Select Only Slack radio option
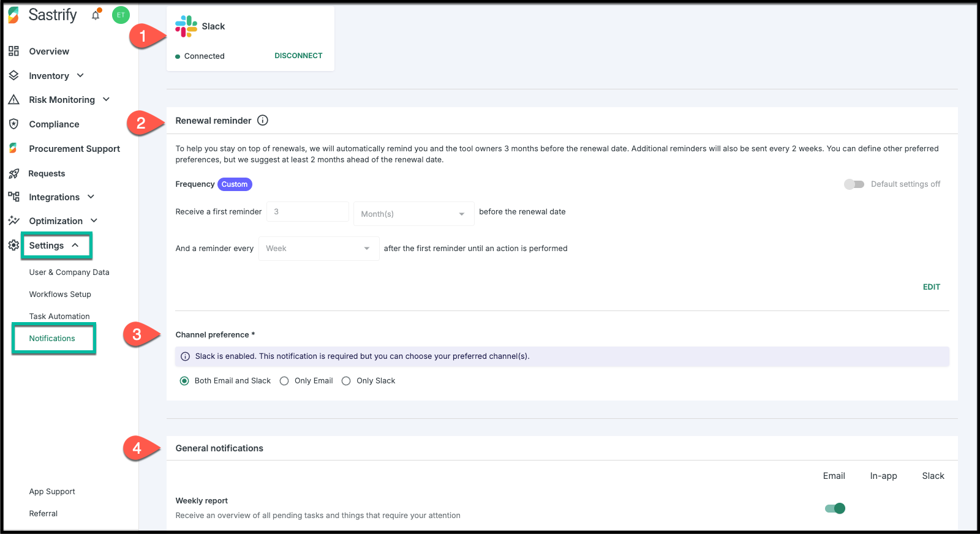This screenshot has width=980, height=534. click(346, 381)
